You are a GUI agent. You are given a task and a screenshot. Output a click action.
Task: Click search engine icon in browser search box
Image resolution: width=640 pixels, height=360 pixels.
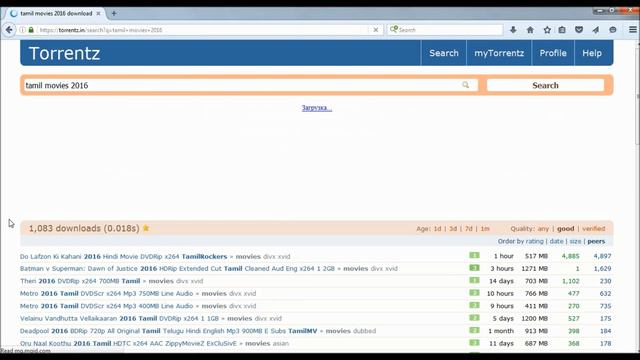tap(393, 29)
